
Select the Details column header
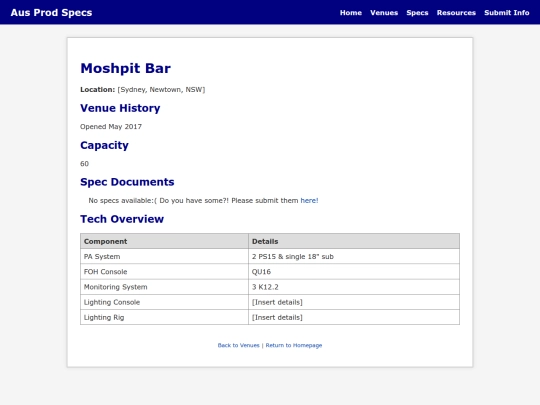pos(354,241)
